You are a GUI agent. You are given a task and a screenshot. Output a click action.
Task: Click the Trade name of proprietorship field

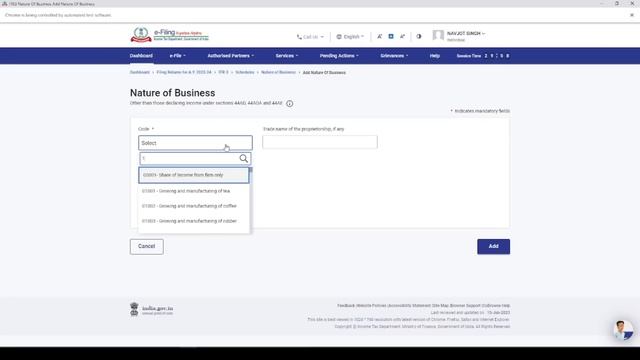(x=320, y=142)
